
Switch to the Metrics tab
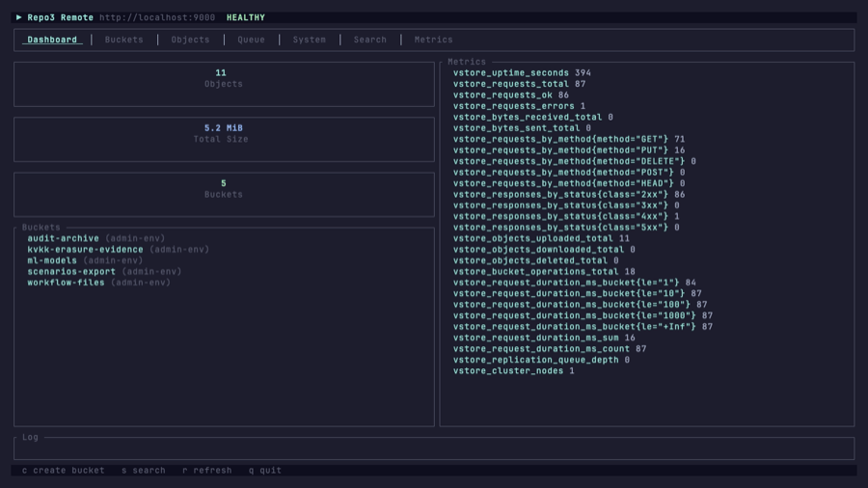tap(433, 40)
